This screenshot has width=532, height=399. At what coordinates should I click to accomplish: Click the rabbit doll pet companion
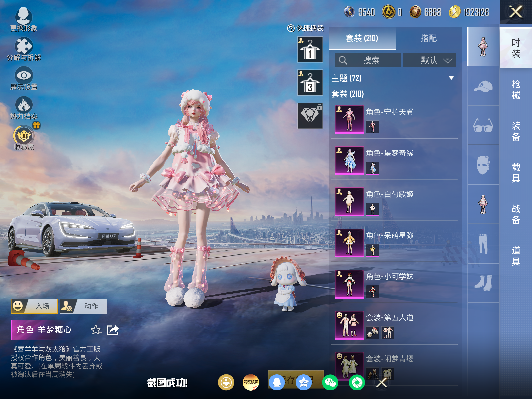point(288,284)
